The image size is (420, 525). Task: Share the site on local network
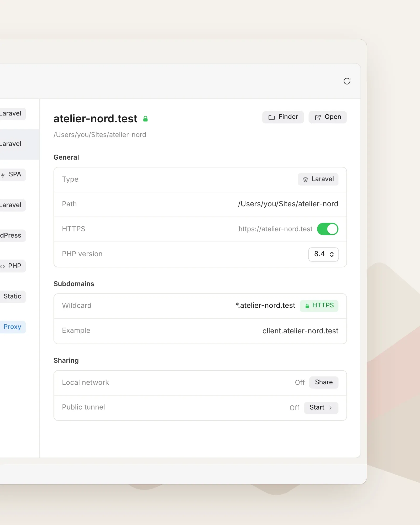pyautogui.click(x=324, y=382)
